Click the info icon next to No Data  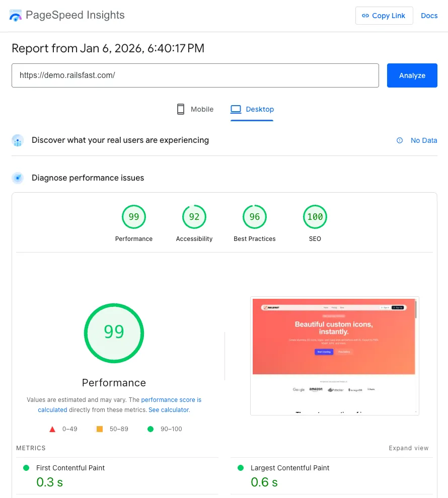(x=399, y=140)
